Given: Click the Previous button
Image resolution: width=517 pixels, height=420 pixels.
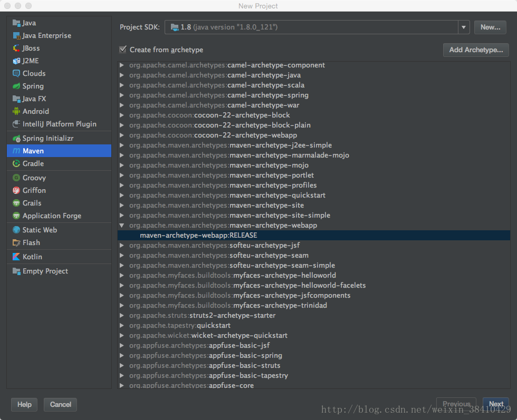Looking at the screenshot, I should click(456, 404).
